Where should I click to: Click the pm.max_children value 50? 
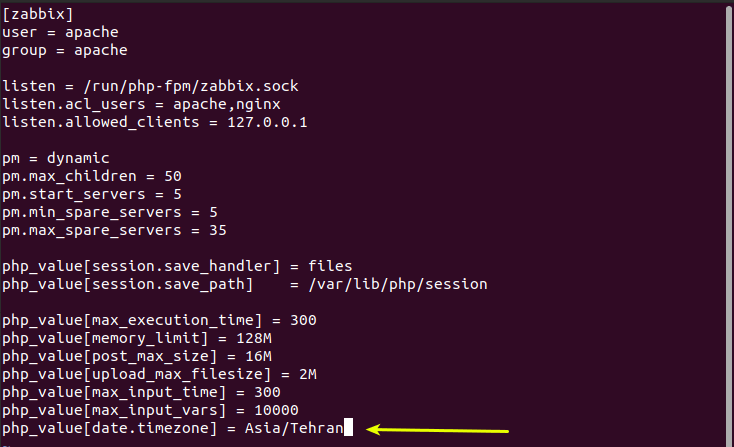coord(173,176)
